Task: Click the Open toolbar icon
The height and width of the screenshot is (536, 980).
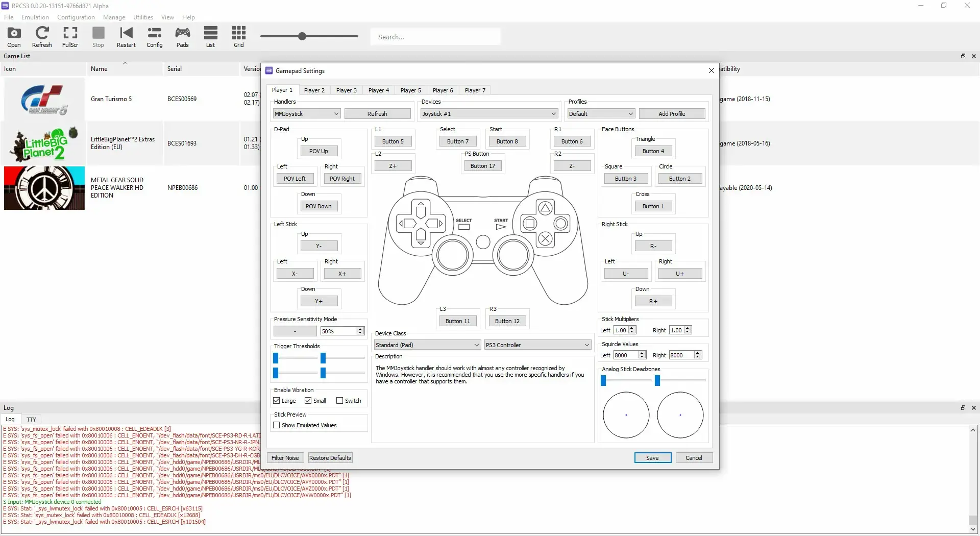Action: click(14, 37)
